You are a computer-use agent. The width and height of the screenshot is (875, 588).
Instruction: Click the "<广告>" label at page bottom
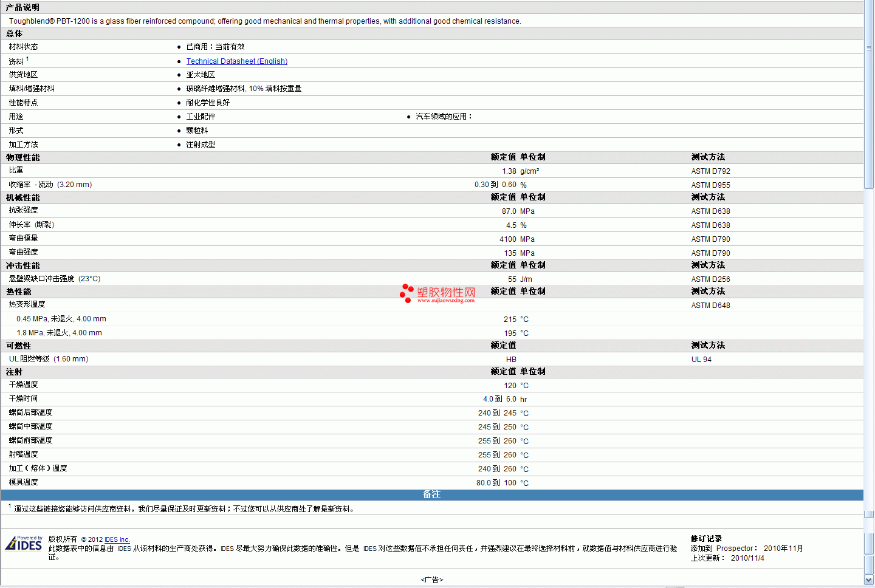pos(432,580)
